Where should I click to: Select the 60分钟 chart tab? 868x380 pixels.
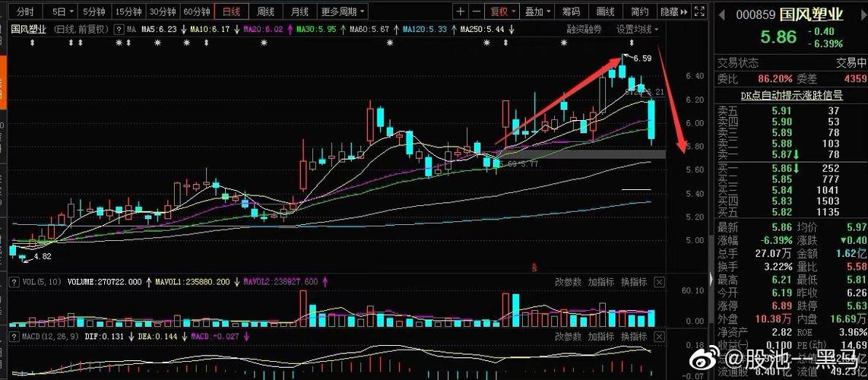click(x=196, y=12)
